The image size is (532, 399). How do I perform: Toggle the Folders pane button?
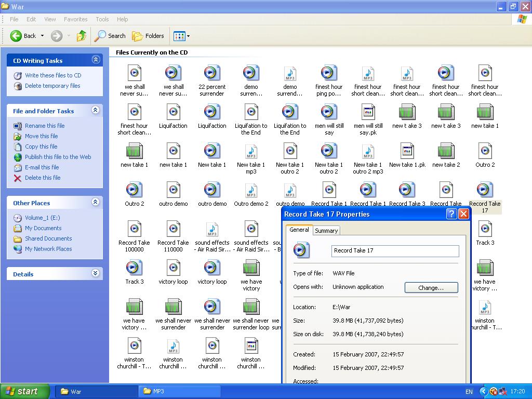(x=148, y=36)
